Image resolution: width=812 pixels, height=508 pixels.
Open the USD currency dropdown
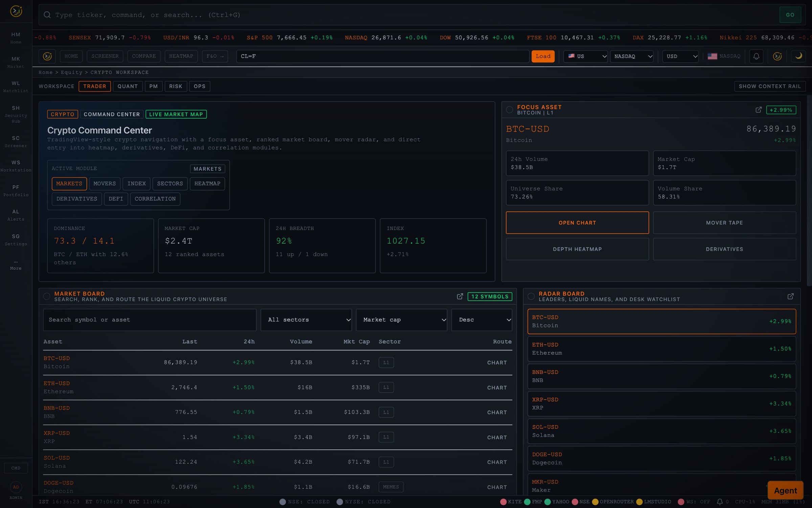point(680,56)
